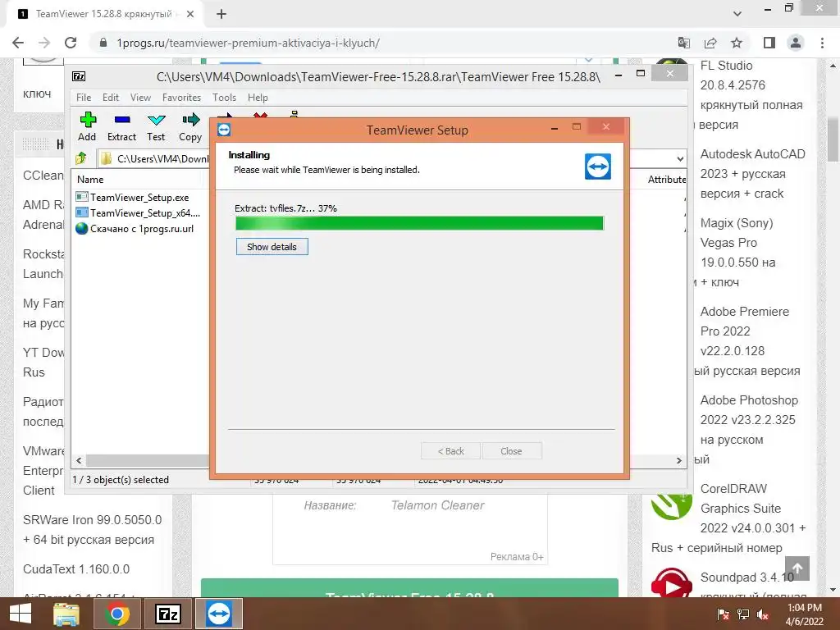840x630 pixels.
Task: Open File Explorer from the taskbar
Action: pyautogui.click(x=66, y=614)
